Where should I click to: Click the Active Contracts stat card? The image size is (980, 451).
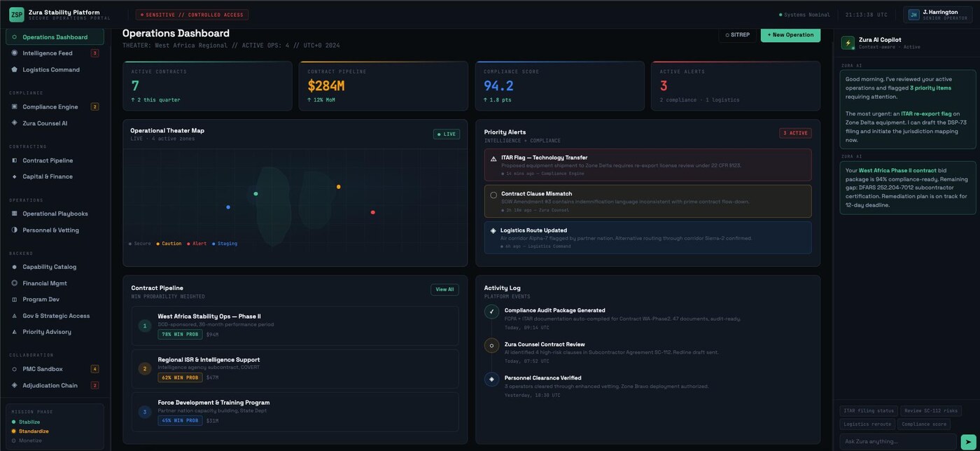point(207,86)
